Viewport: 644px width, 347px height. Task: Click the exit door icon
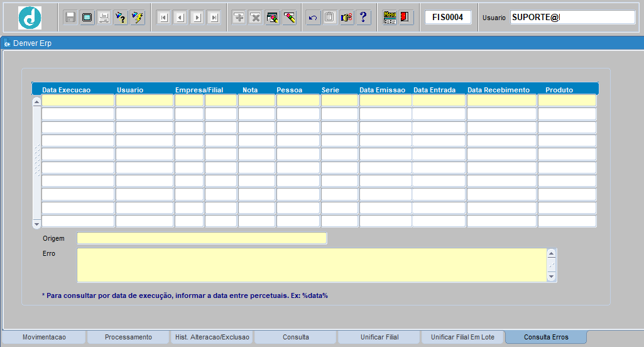click(406, 18)
